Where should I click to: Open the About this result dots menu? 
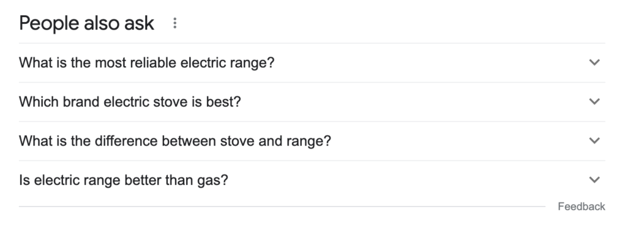(175, 23)
